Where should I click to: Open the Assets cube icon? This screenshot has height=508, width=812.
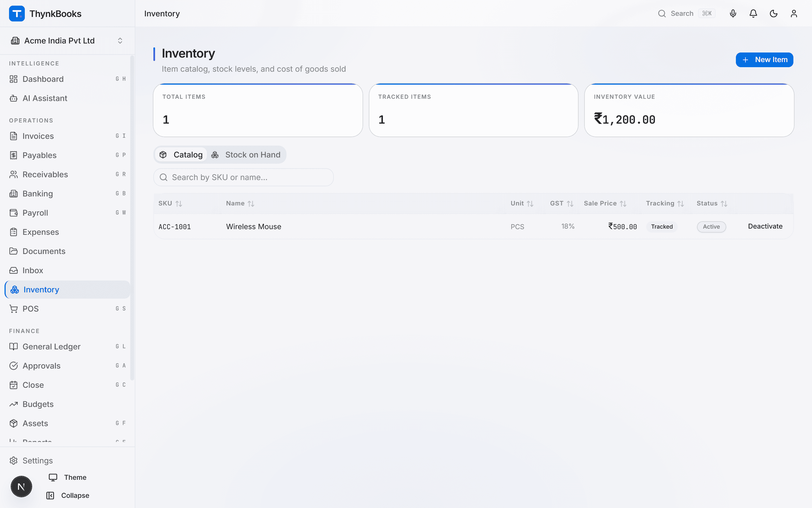(14, 423)
